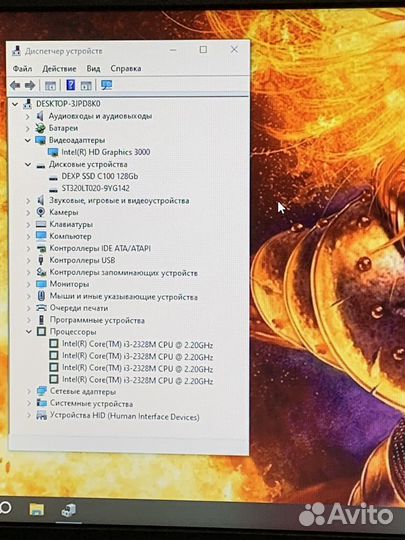Click the mouse icon for Мыши и иные указывающие устройства
The width and height of the screenshot is (405, 540).
click(41, 296)
